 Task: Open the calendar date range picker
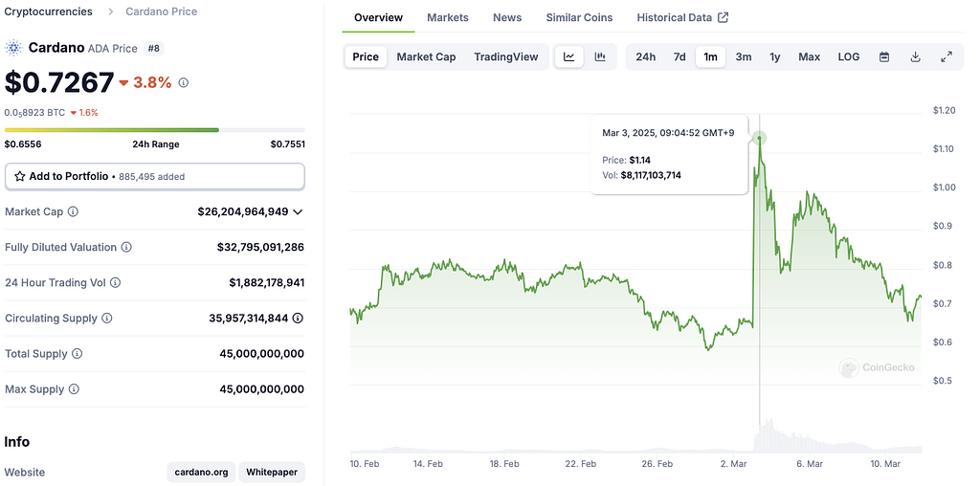884,56
